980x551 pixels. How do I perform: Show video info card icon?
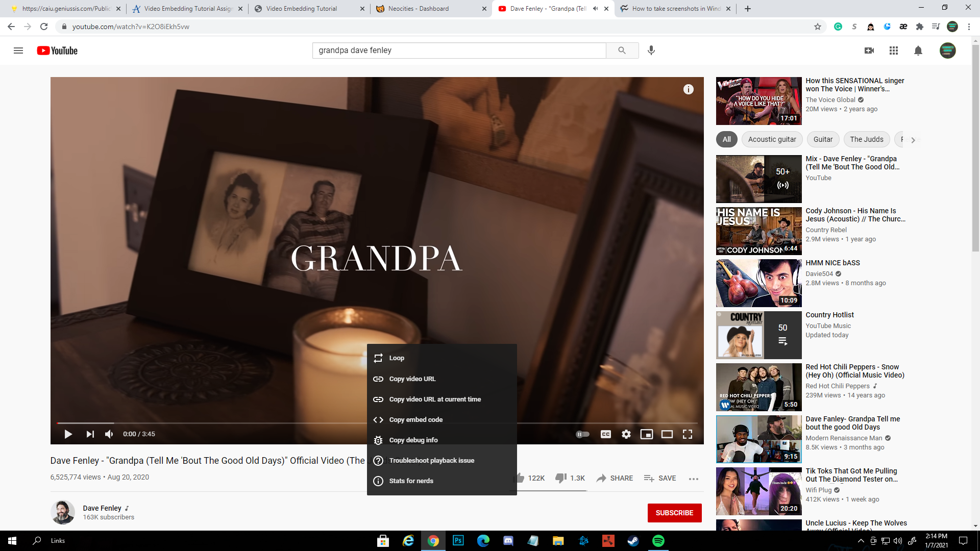(689, 89)
